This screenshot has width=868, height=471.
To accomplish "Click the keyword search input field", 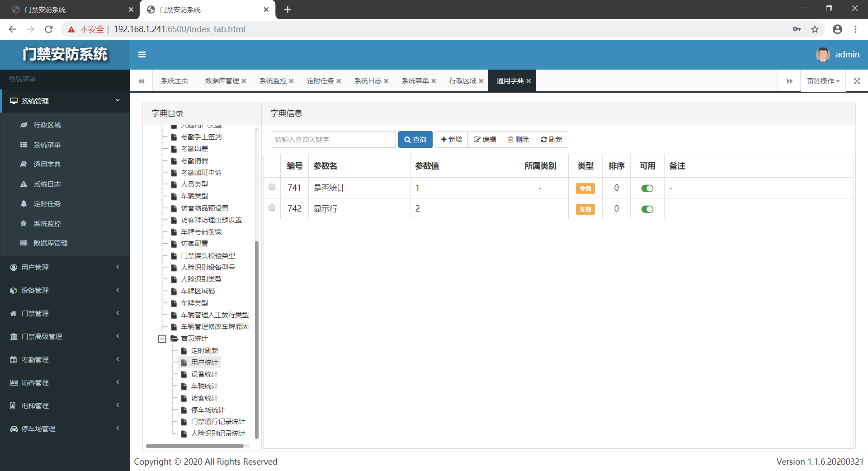I will [334, 140].
